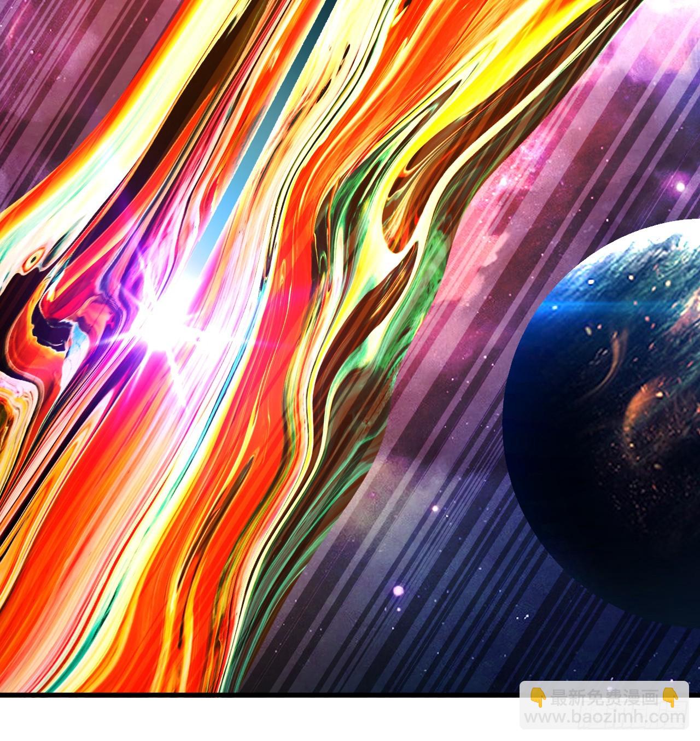Image resolution: width=700 pixels, height=741 pixels.
Task: Click the bright white star above the planet
Action: pos(680,187)
